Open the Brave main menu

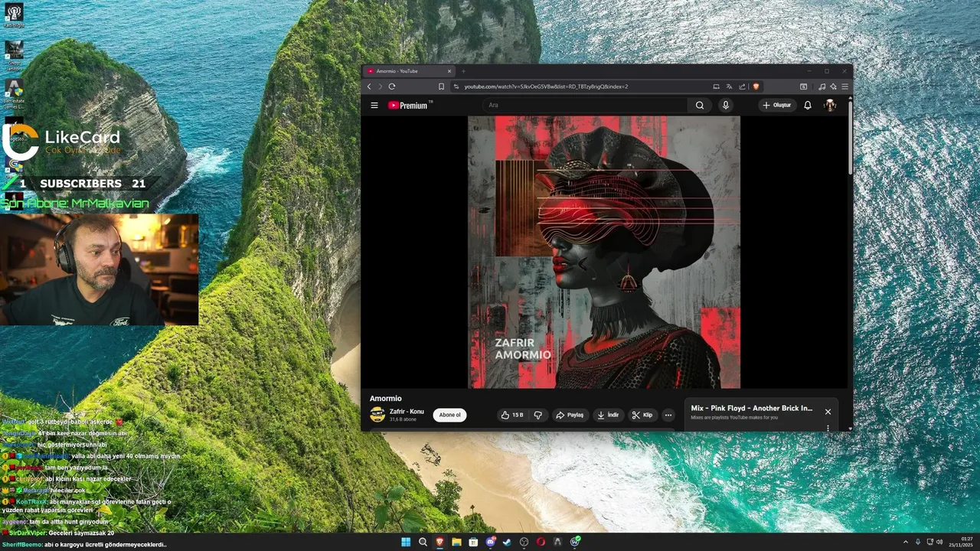[844, 86]
